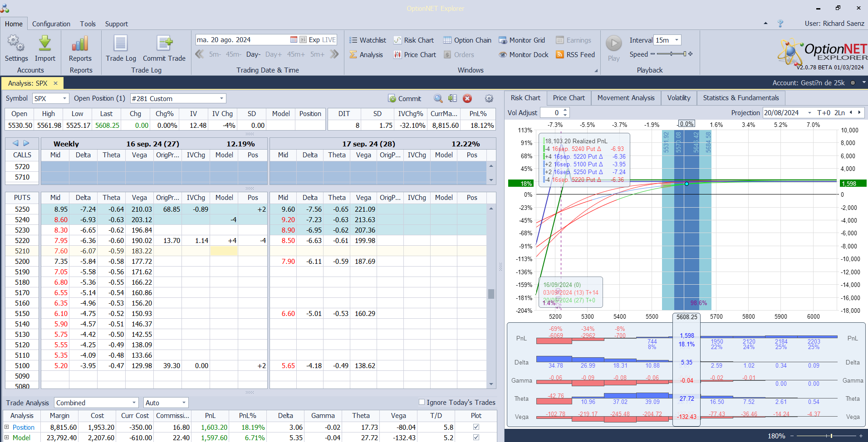Open the Auto dropdown in Trade Analysis
868x442 pixels.
[x=184, y=403]
